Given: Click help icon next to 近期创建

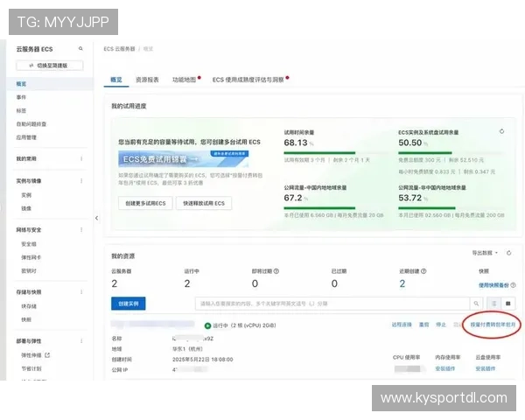Looking at the screenshot, I should pos(423,271).
